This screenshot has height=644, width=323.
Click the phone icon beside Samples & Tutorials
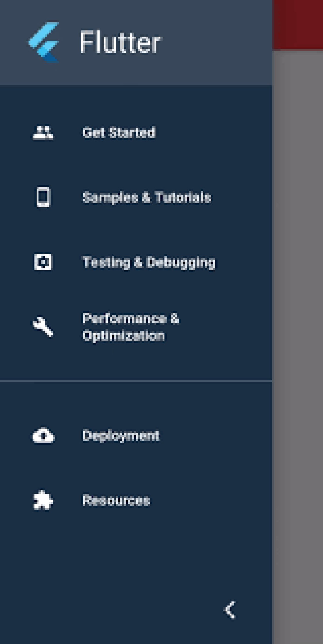coord(43,197)
